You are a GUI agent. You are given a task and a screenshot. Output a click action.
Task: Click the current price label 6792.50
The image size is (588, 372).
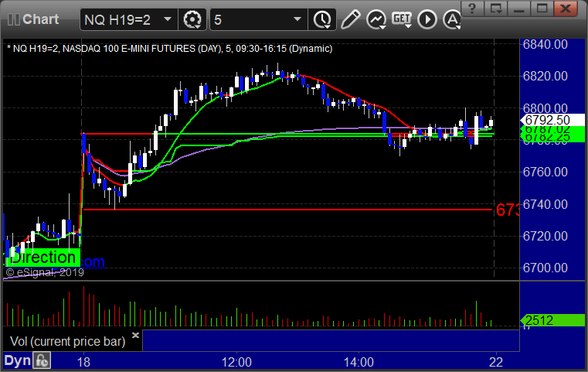pos(552,120)
